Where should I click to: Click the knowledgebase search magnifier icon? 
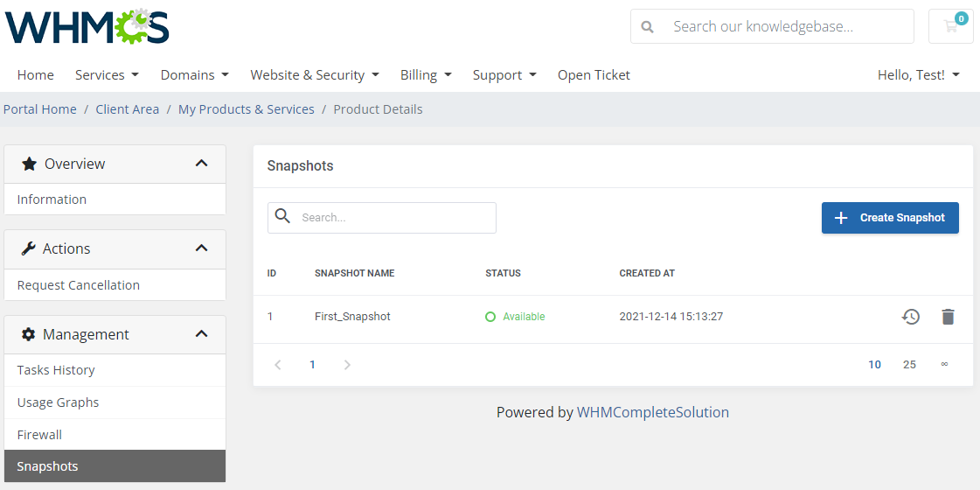pos(648,27)
